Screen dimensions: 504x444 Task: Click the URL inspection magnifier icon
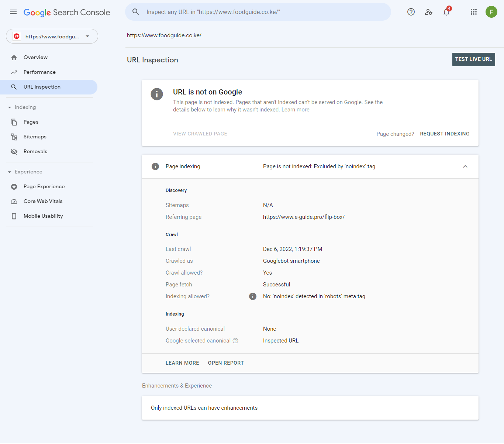point(14,87)
